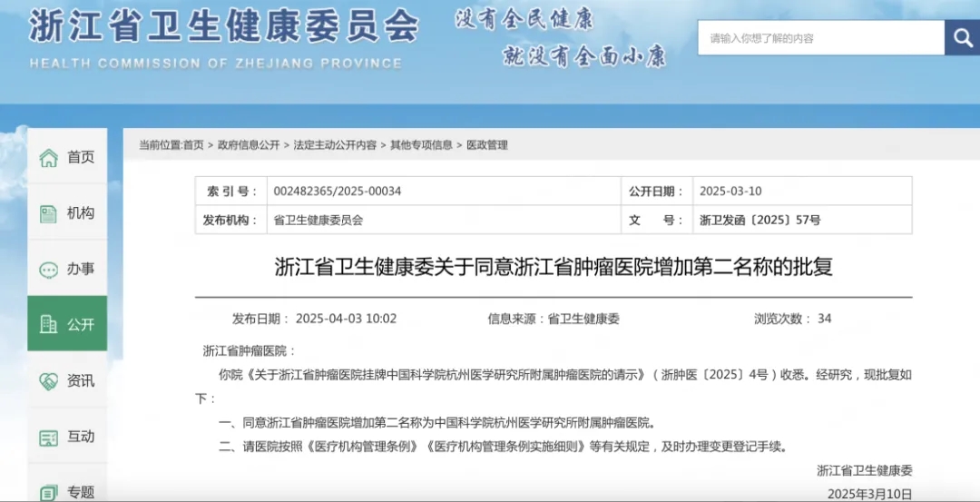Click the date 2025年3月10日

pos(869,494)
